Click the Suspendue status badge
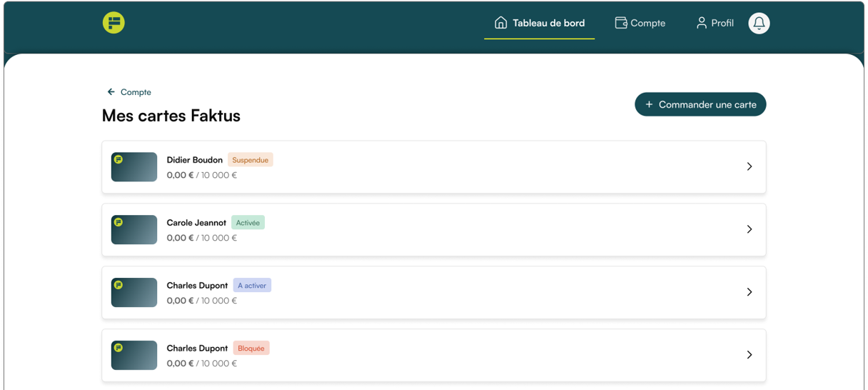This screenshot has width=868, height=390. 251,160
